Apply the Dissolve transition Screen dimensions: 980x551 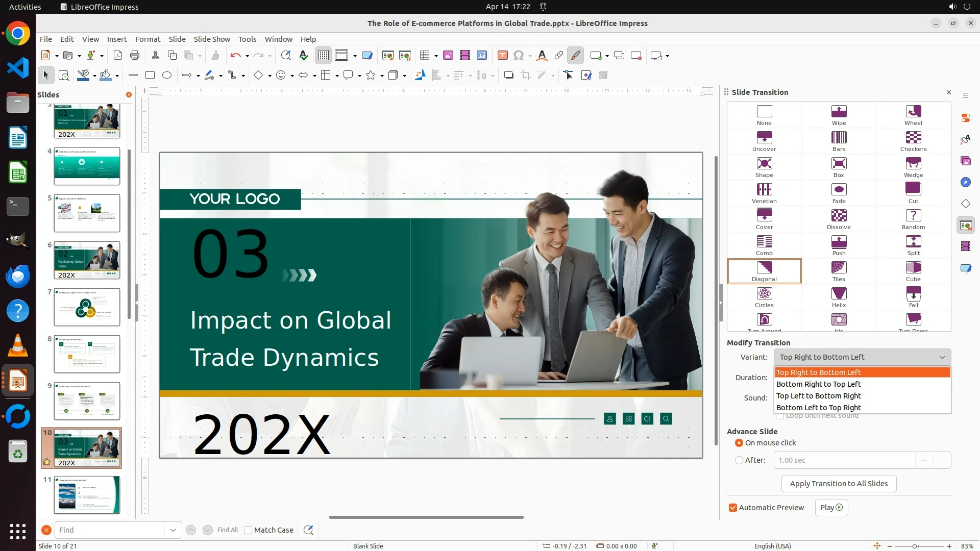(x=839, y=216)
